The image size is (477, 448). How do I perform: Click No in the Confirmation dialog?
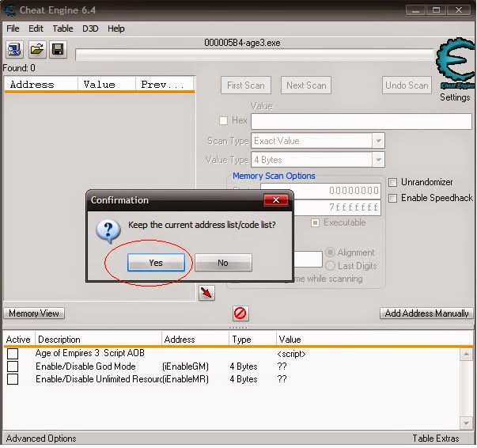click(x=223, y=262)
